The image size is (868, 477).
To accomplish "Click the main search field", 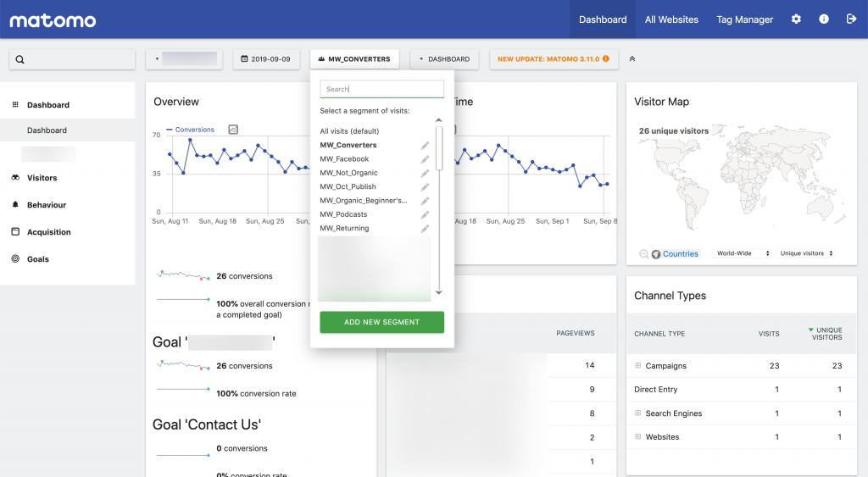I will [72, 60].
